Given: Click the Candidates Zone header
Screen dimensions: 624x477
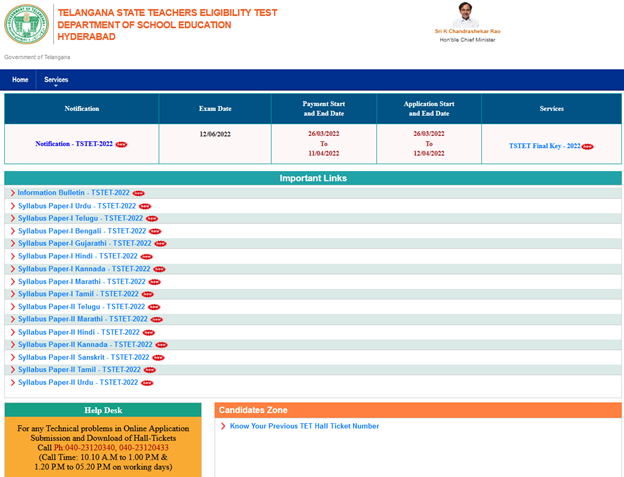Looking at the screenshot, I should click(418, 410).
